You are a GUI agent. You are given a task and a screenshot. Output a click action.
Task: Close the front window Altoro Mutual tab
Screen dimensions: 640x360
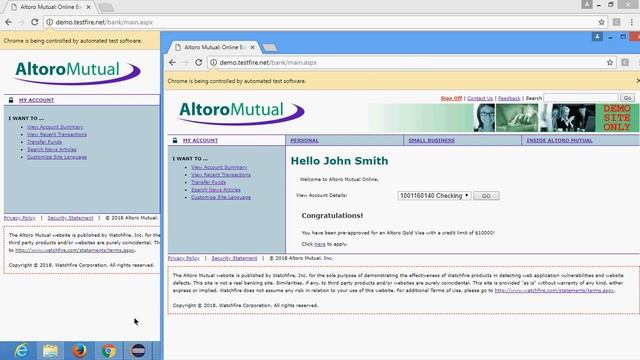[x=252, y=47]
